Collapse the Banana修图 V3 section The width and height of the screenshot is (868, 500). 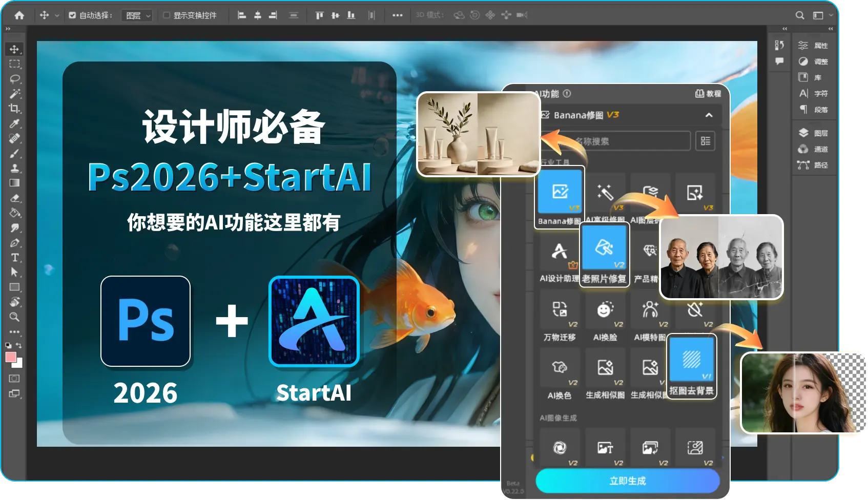point(709,115)
